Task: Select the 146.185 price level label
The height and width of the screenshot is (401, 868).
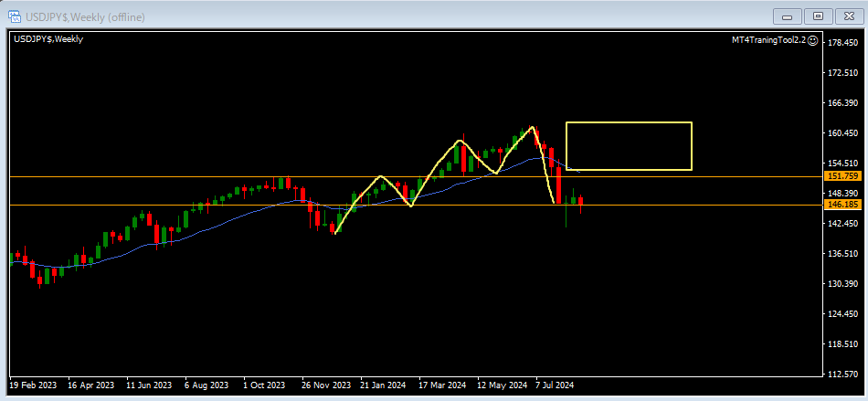Action: (x=842, y=205)
